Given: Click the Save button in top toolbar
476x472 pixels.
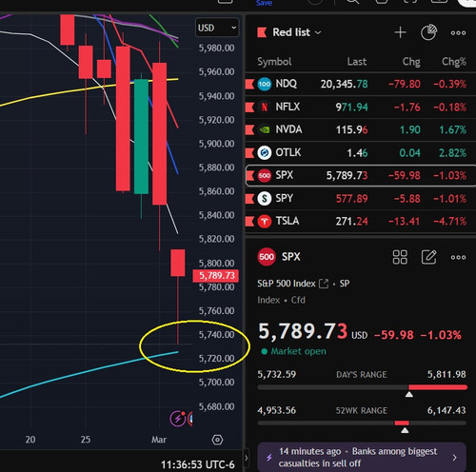Looking at the screenshot, I should click(264, 3).
